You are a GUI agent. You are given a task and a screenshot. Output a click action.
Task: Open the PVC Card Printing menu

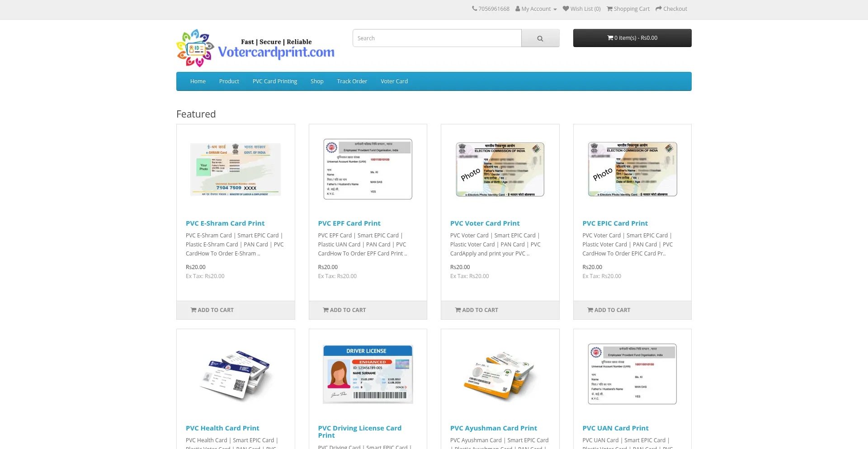point(275,81)
